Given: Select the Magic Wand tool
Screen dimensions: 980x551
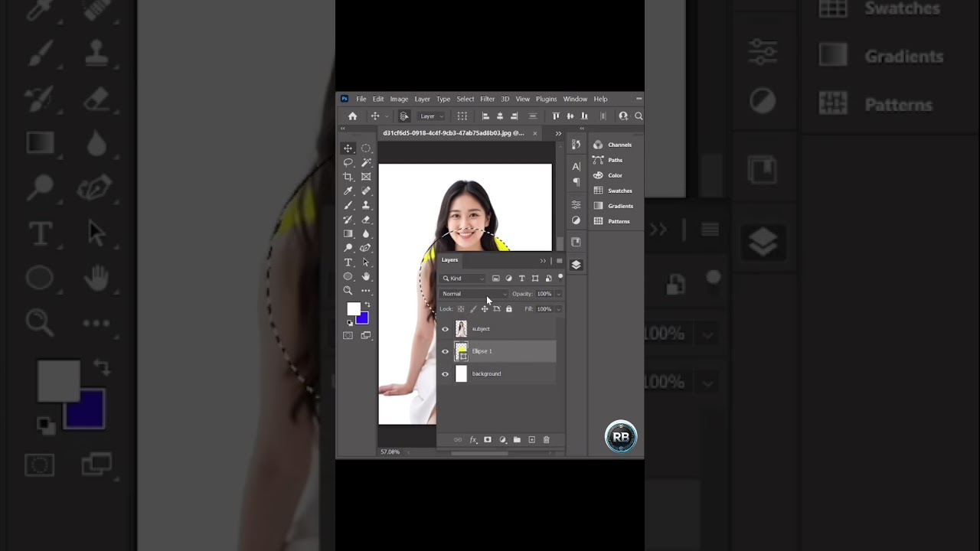Looking at the screenshot, I should pos(366,162).
